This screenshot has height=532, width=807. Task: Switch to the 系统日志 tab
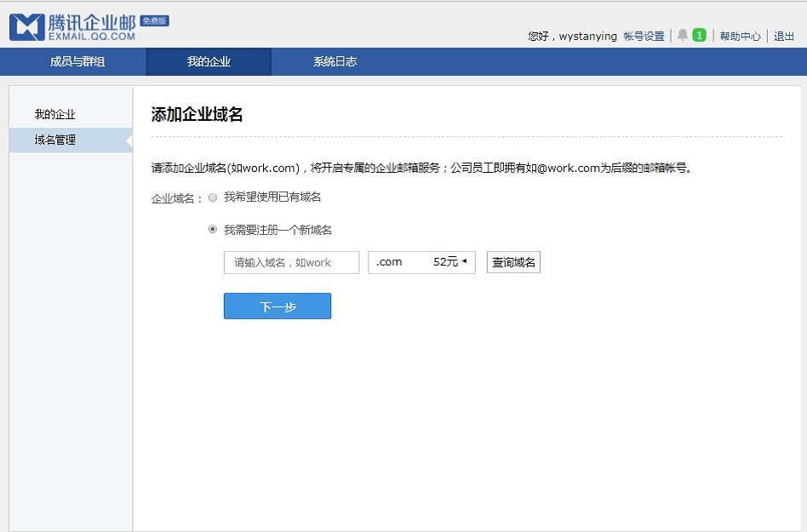pos(335,60)
